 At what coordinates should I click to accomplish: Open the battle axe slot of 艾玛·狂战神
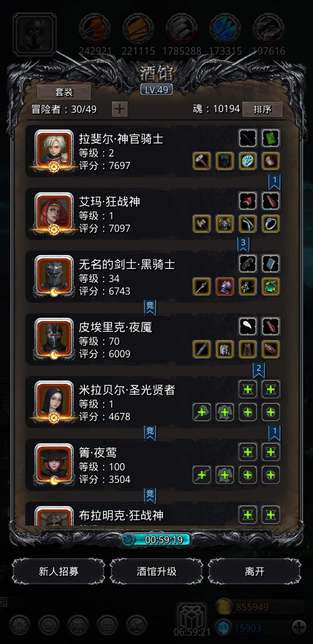(202, 224)
